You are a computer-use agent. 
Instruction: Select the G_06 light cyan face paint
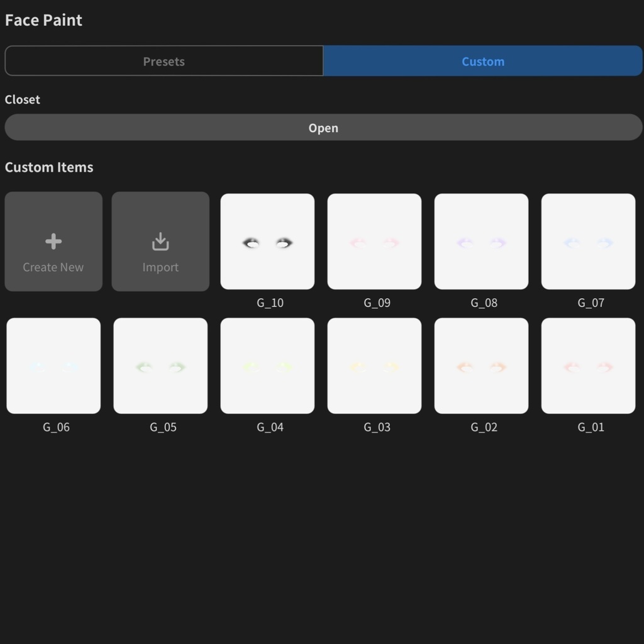tap(53, 366)
